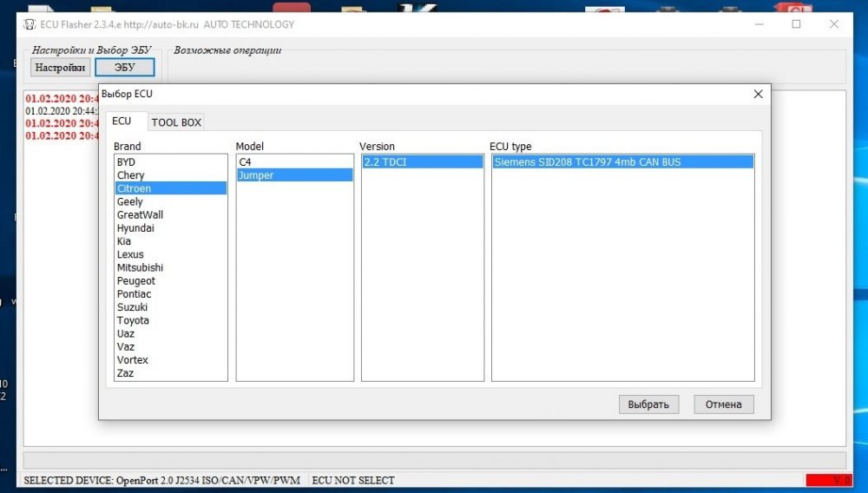Minimize the ECU Flasher window
Viewport: 868px width, 493px height.
click(759, 23)
